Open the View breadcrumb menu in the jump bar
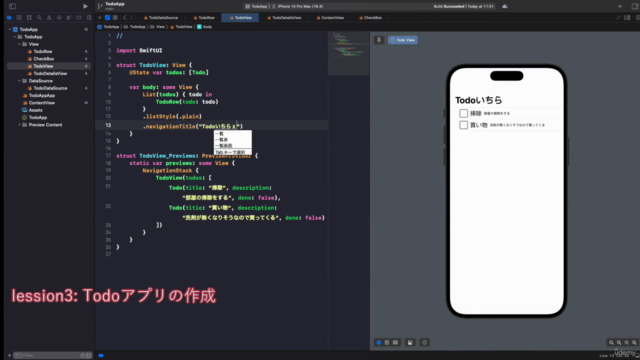This screenshot has width=640, height=360. coord(158,27)
